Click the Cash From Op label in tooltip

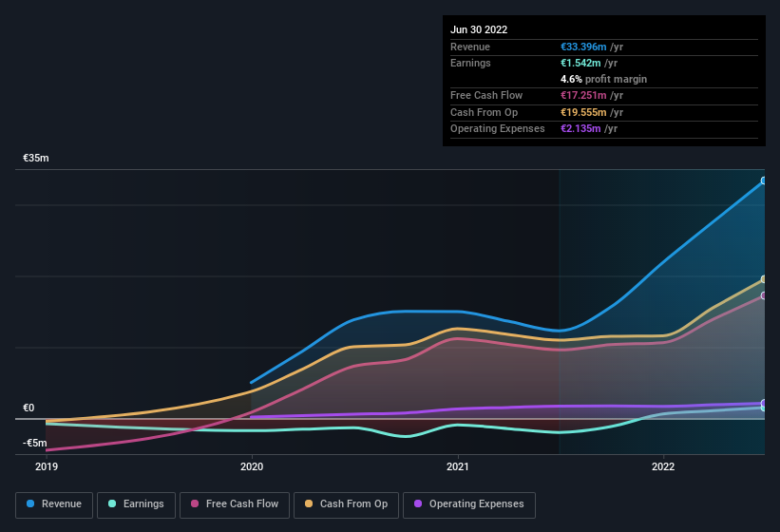pyautogui.click(x=484, y=112)
